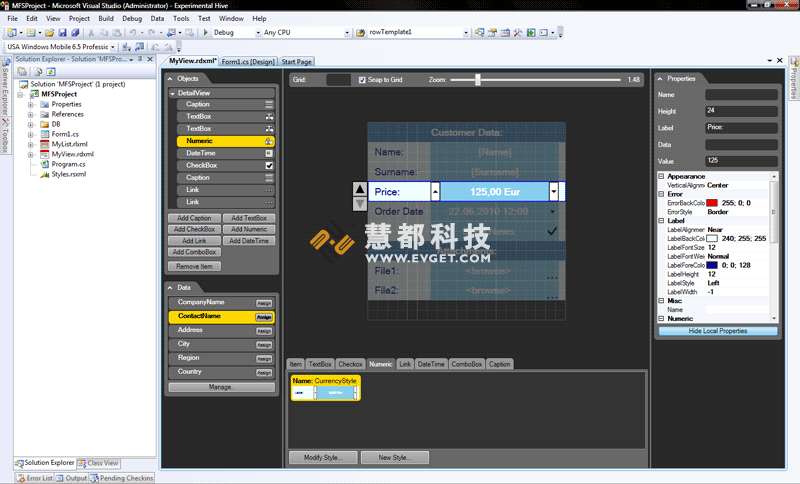Viewport: 800px width, 484px height.
Task: Click the MyList.rlxml file icon
Action: tap(44, 144)
